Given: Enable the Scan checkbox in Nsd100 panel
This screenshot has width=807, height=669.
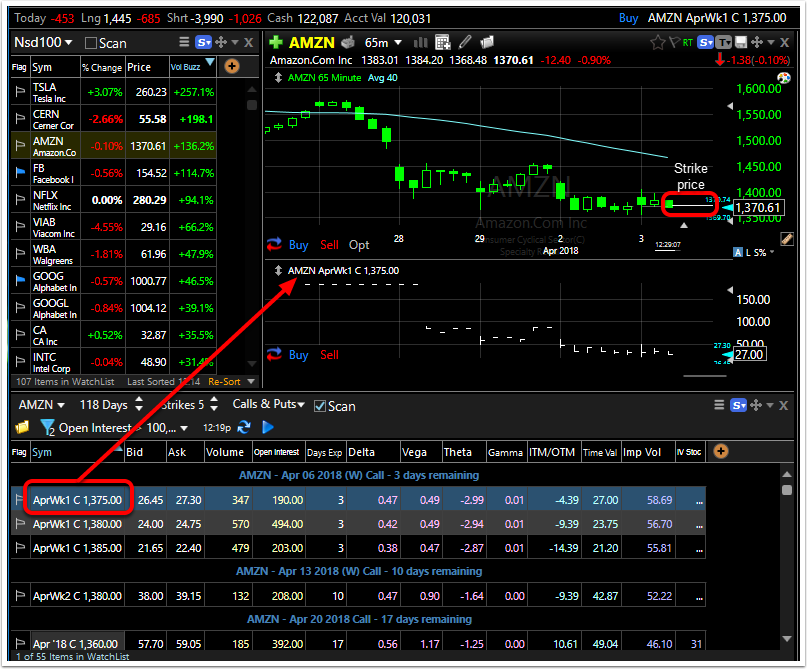Looking at the screenshot, I should tap(91, 43).
